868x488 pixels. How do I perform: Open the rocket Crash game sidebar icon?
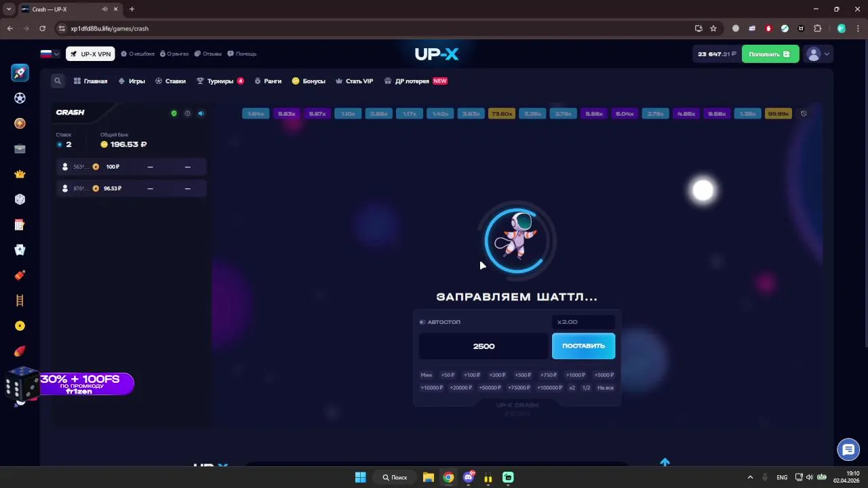tap(20, 73)
